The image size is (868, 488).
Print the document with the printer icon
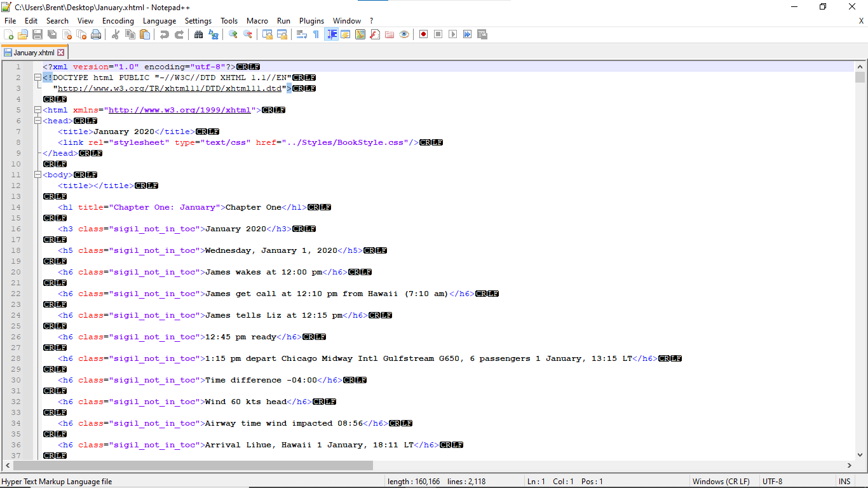96,34
